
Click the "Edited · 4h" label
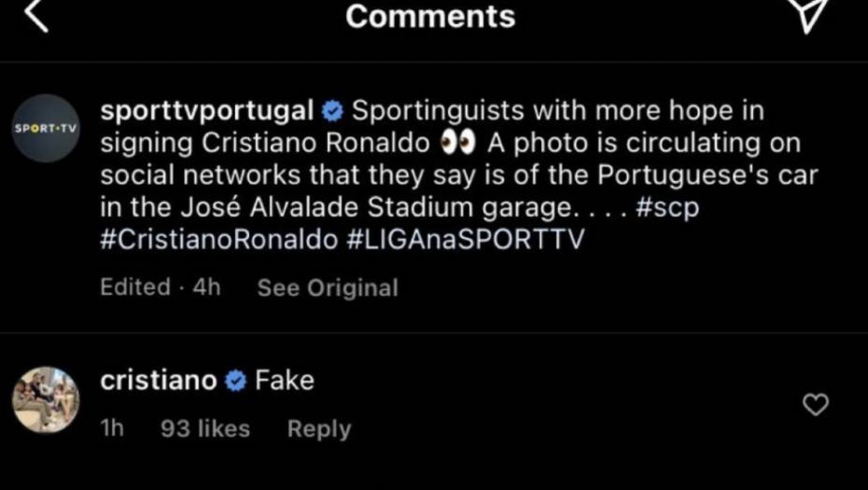pos(161,287)
